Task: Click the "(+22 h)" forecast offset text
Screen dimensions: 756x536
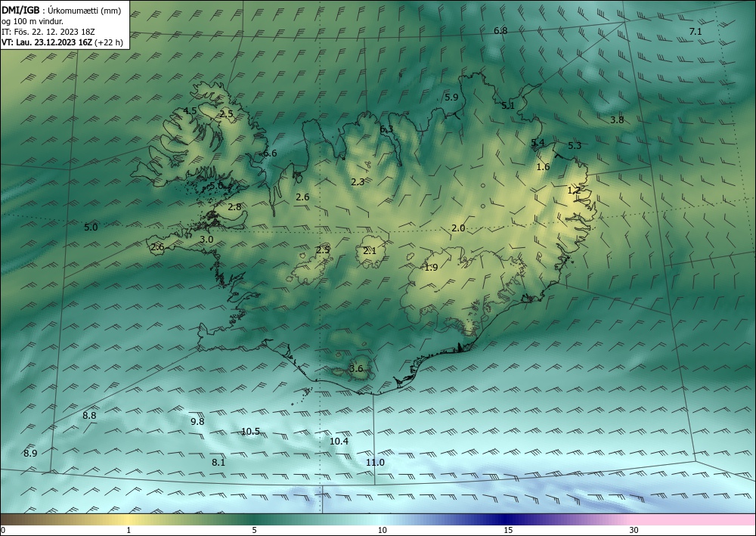Action: 109,42
